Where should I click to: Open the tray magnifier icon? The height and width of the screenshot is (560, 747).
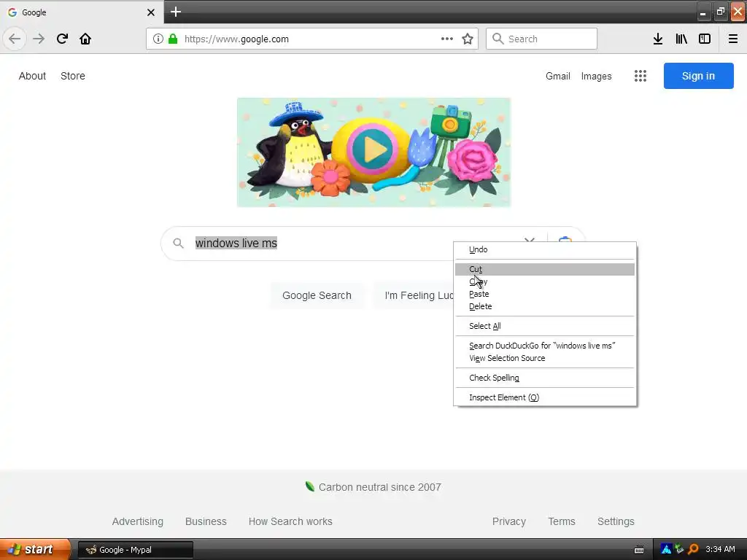693,550
